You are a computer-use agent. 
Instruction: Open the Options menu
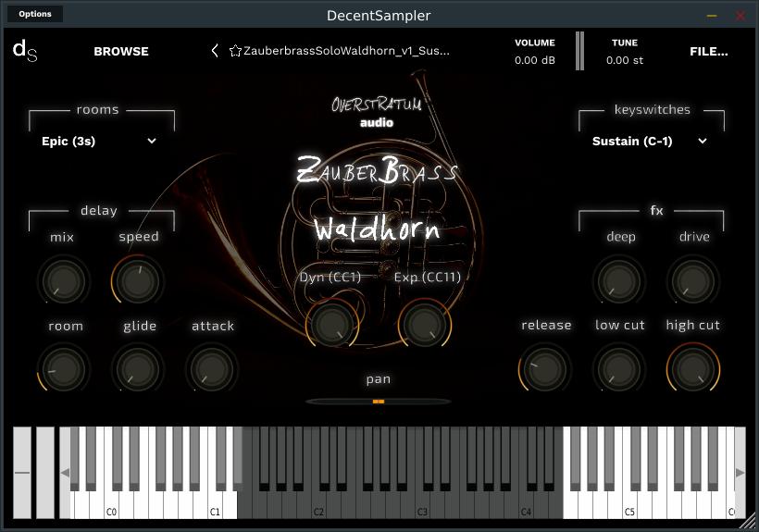[35, 14]
